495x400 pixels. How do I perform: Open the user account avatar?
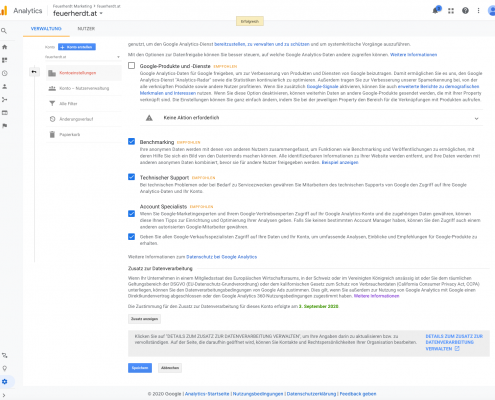(x=492, y=11)
